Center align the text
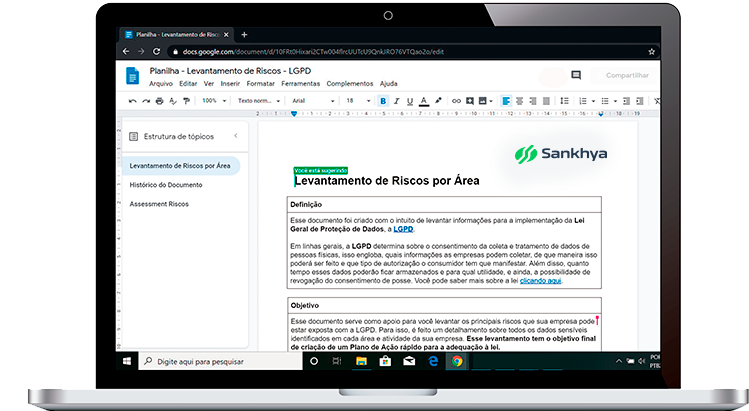The width and height of the screenshot is (749, 411). click(x=519, y=101)
